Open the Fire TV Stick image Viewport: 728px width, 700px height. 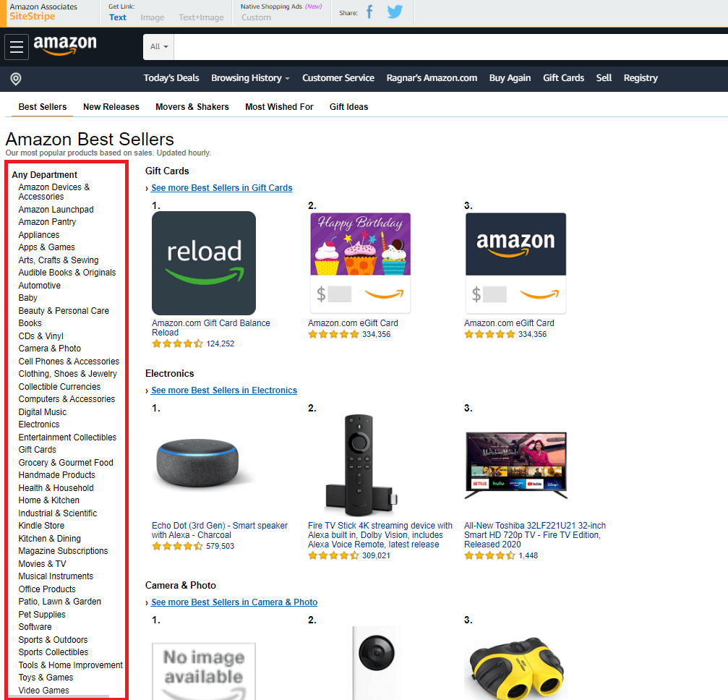click(360, 466)
